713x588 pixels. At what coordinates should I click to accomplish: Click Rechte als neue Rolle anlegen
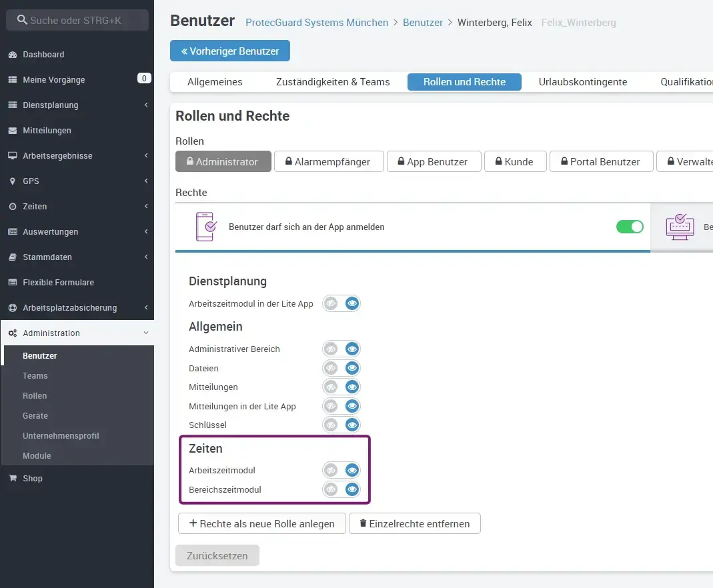tap(261, 523)
